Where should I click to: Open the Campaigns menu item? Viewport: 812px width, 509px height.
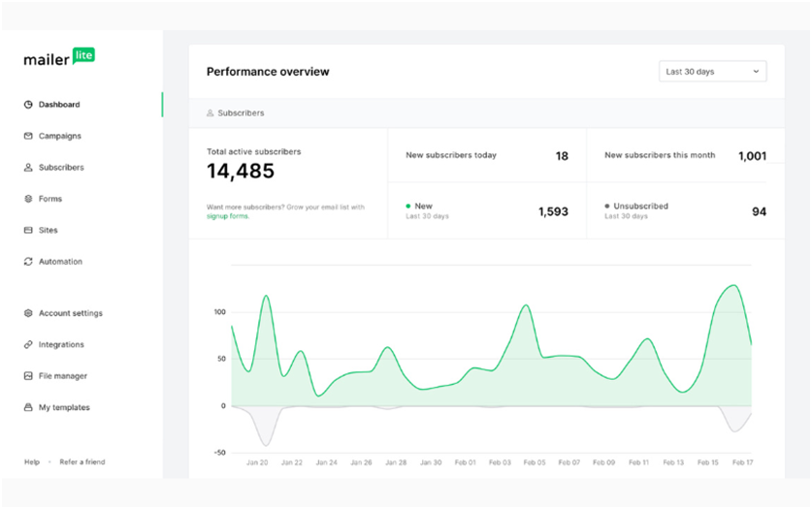pos(59,136)
